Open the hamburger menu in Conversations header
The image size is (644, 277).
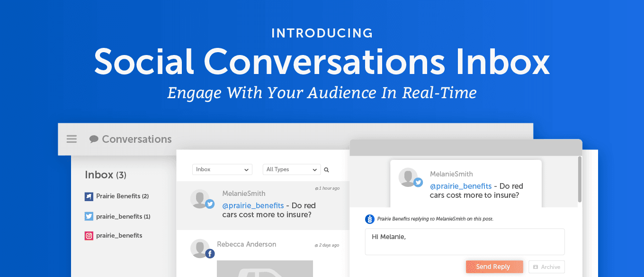coord(72,139)
